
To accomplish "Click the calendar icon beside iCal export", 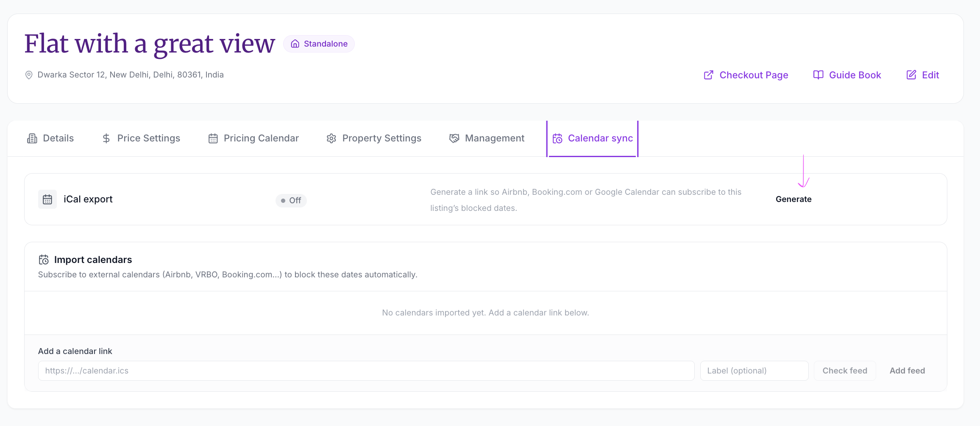I will (47, 199).
